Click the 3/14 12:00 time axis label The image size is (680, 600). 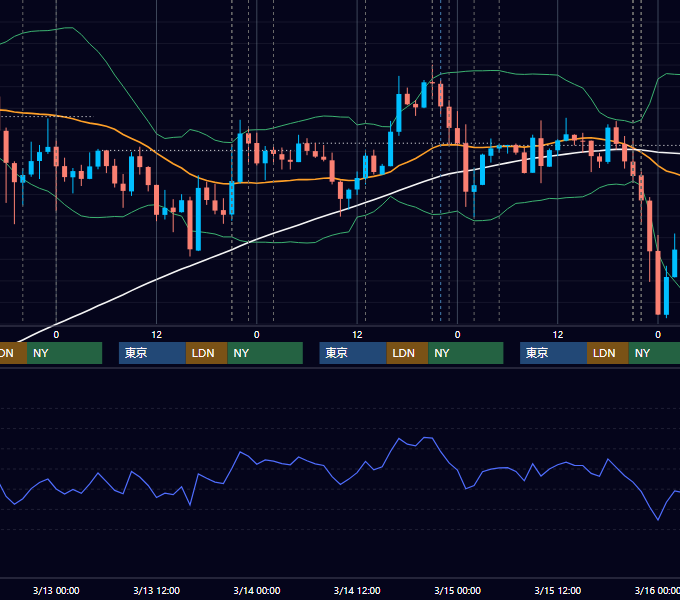point(357,590)
